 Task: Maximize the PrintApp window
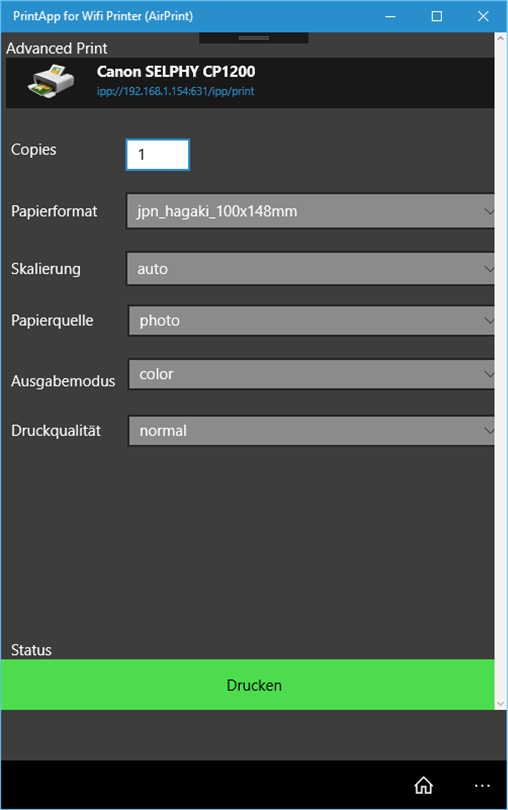[437, 16]
